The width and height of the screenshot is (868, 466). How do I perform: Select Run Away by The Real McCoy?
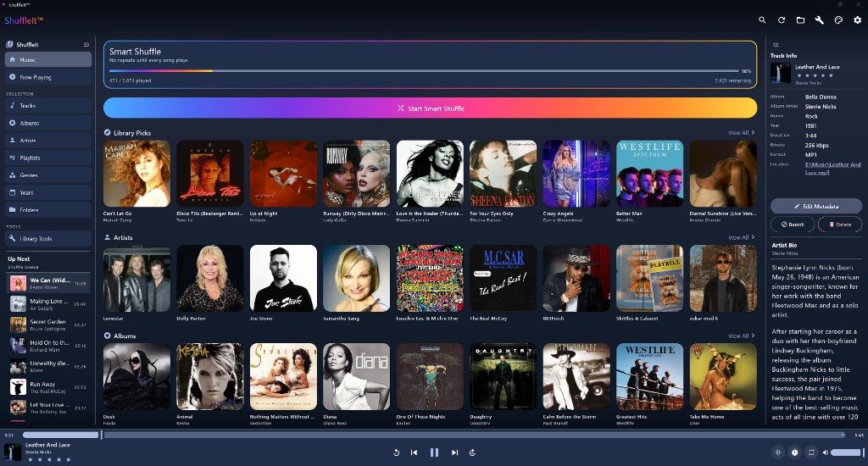pos(48,387)
